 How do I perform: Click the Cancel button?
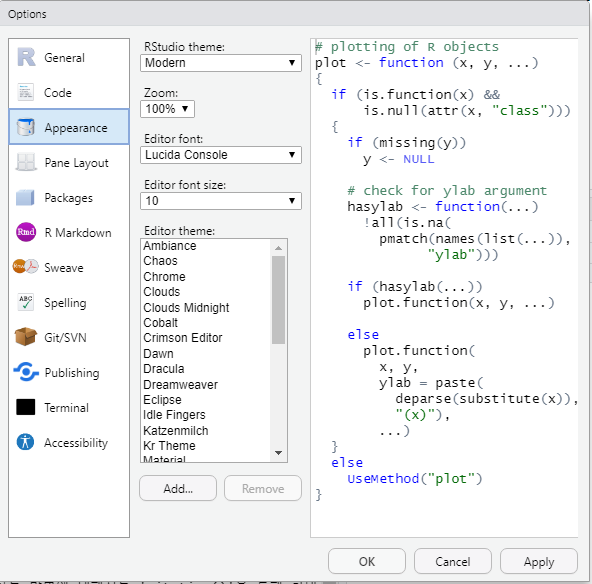tap(453, 561)
